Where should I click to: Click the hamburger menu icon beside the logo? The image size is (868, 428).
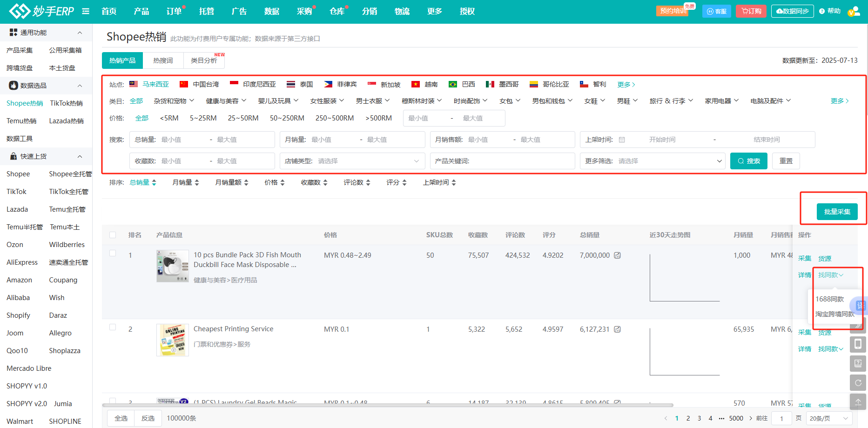[86, 11]
